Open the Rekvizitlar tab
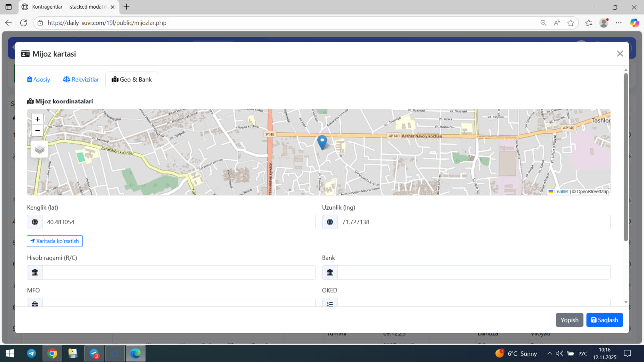644x362 pixels. click(x=80, y=80)
